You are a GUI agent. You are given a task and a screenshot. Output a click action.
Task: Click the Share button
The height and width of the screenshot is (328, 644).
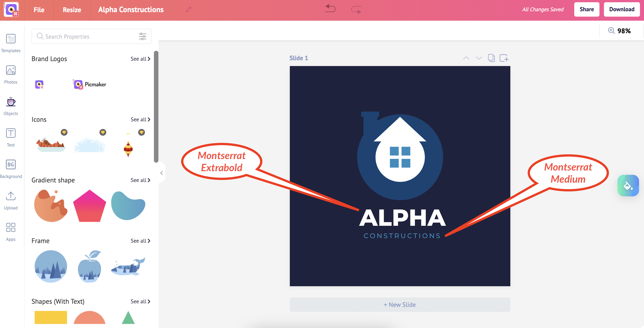click(586, 9)
